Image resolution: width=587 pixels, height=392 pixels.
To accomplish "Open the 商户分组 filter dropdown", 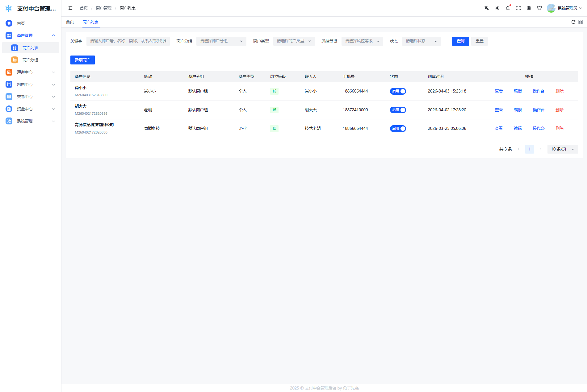I will pyautogui.click(x=221, y=41).
